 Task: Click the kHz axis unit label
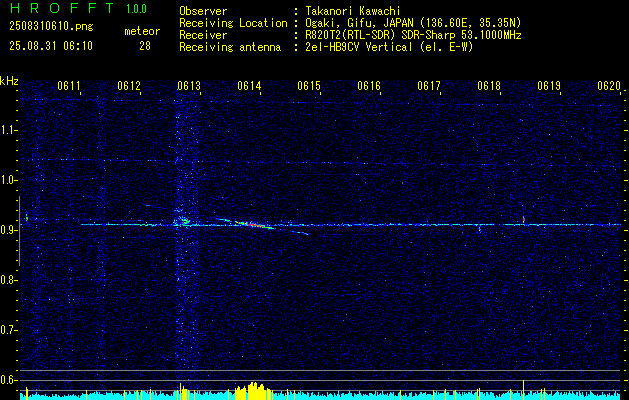pyautogui.click(x=9, y=81)
